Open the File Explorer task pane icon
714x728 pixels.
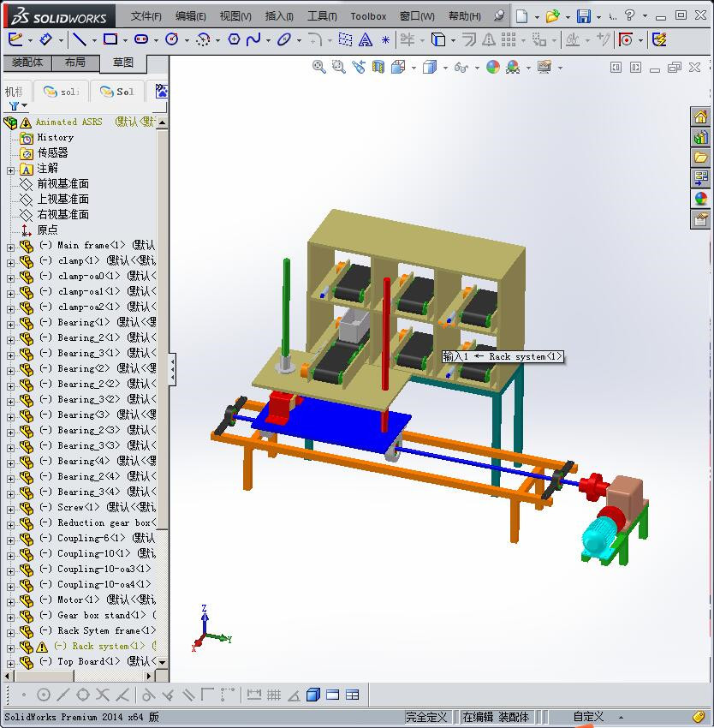pos(700,158)
